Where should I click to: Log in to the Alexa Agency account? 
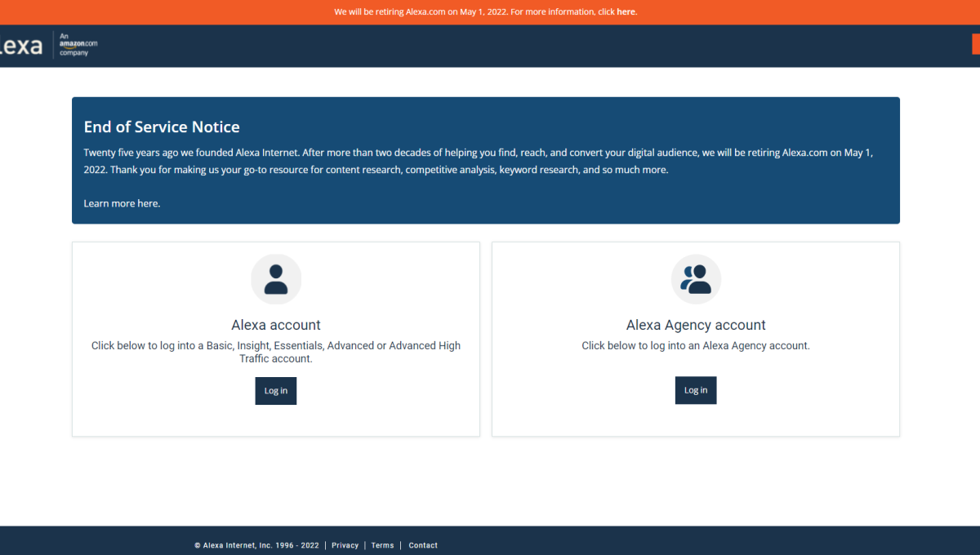click(x=696, y=391)
